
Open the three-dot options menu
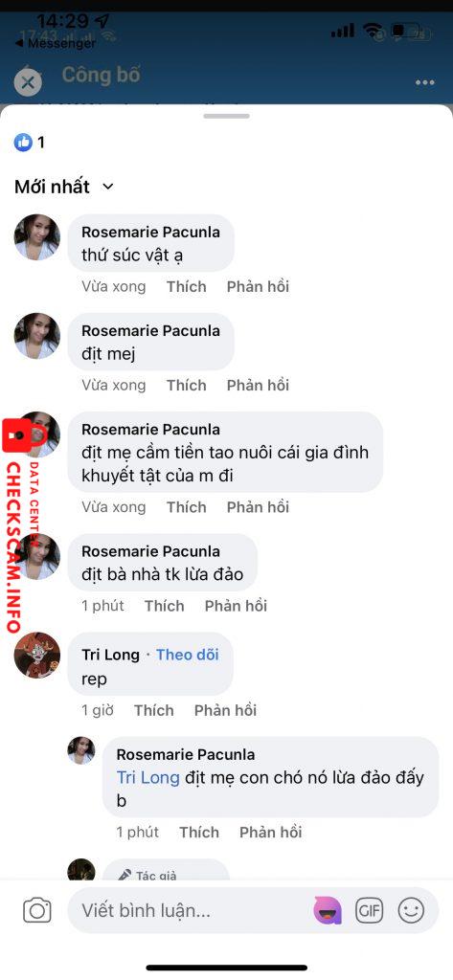[x=425, y=82]
